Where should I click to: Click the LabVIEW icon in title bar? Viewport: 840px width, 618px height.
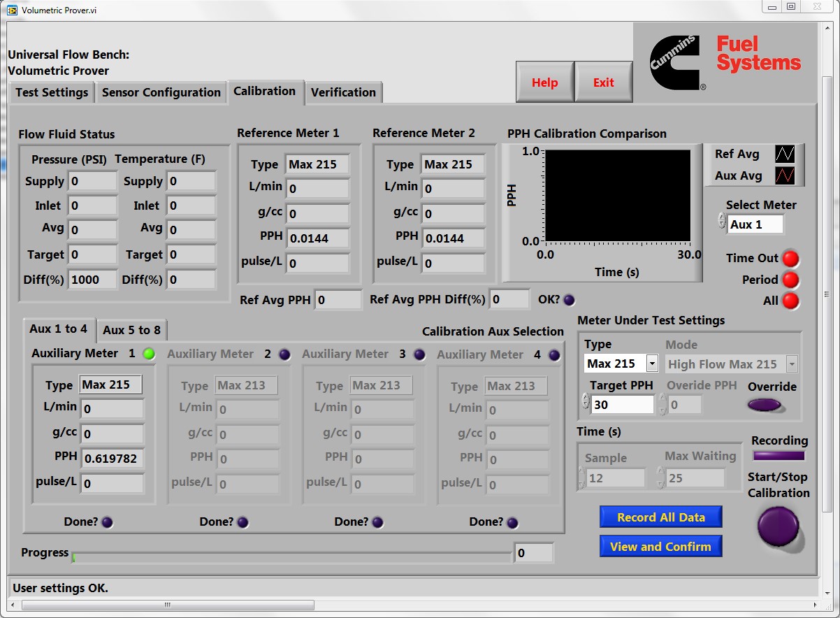pyautogui.click(x=12, y=10)
